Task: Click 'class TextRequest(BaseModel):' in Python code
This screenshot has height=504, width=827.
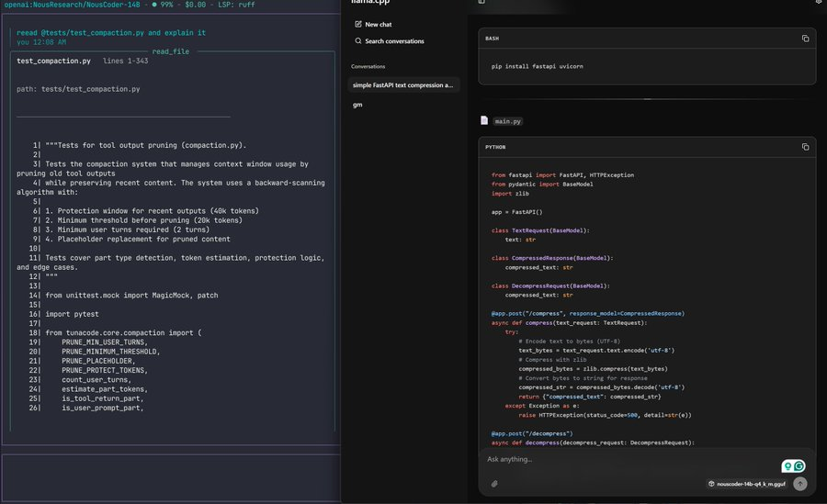Action: pos(540,230)
